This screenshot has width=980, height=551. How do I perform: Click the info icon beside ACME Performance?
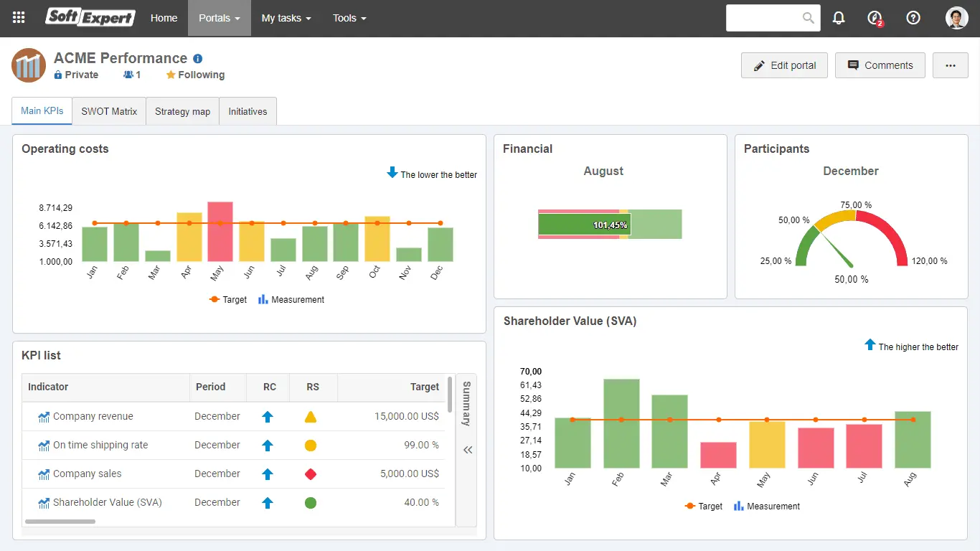click(x=197, y=58)
